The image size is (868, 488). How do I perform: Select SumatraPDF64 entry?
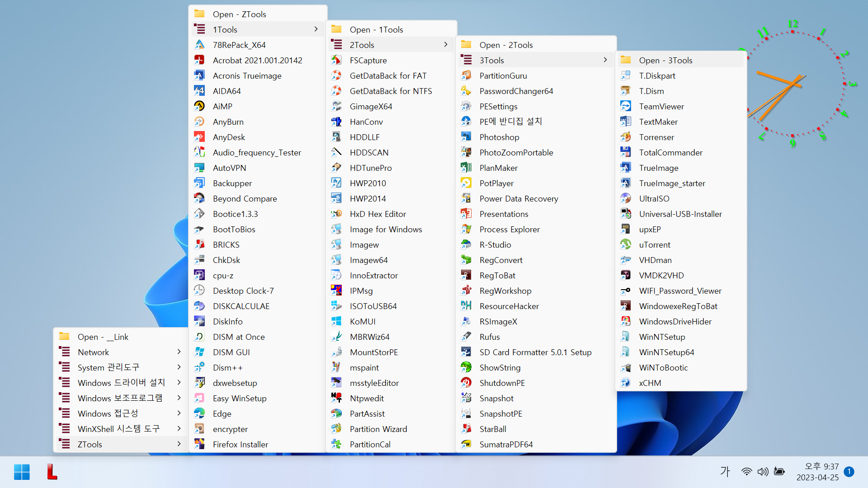(536, 444)
